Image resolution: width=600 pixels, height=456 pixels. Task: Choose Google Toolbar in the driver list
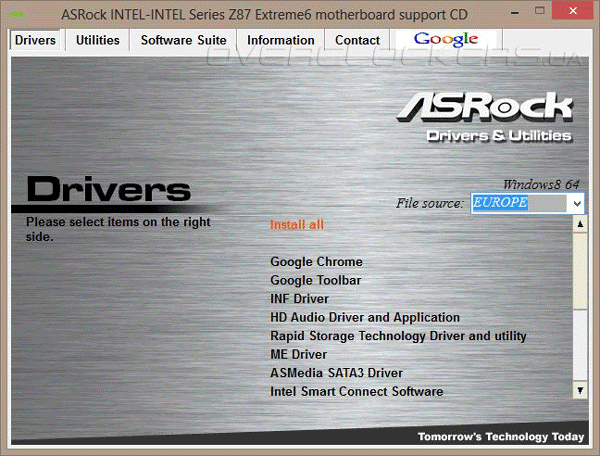pyautogui.click(x=315, y=280)
